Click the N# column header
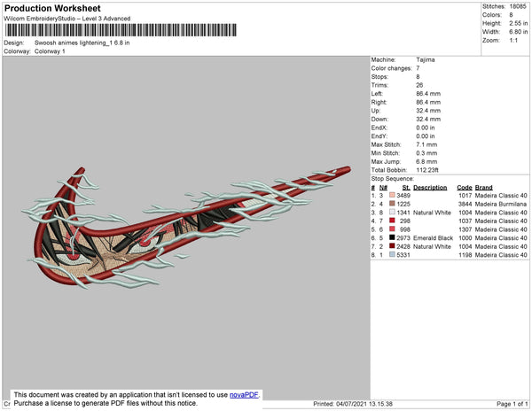The height and width of the screenshot is (411, 532). tap(383, 188)
